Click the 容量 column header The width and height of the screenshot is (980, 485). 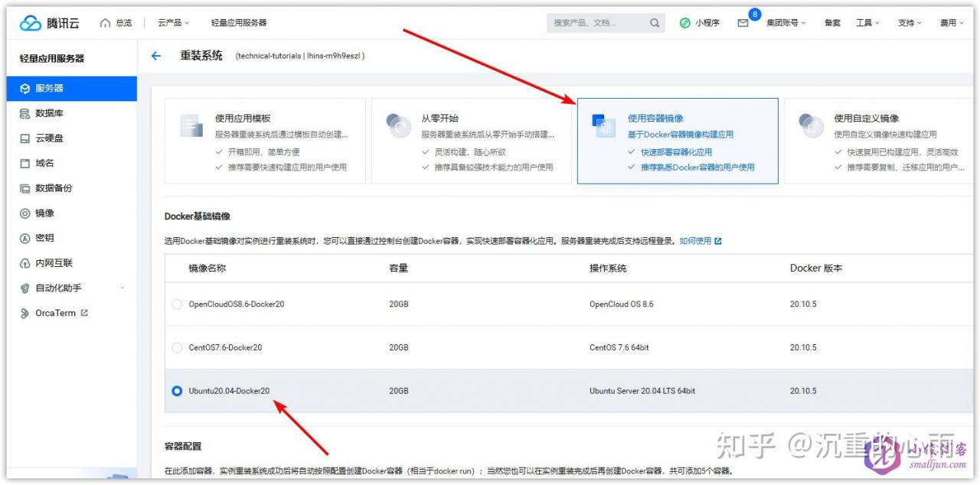(x=399, y=269)
